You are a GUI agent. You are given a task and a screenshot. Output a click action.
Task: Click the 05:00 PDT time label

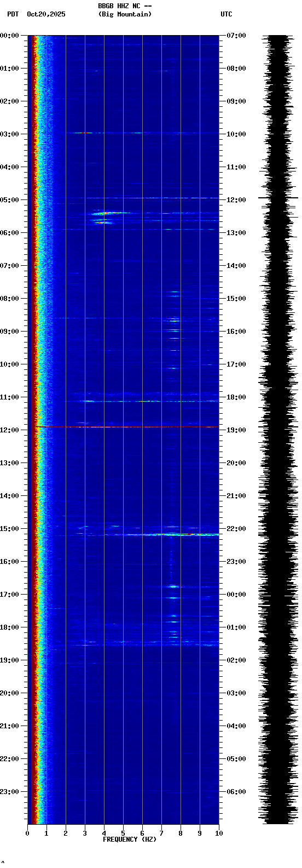tap(9, 200)
